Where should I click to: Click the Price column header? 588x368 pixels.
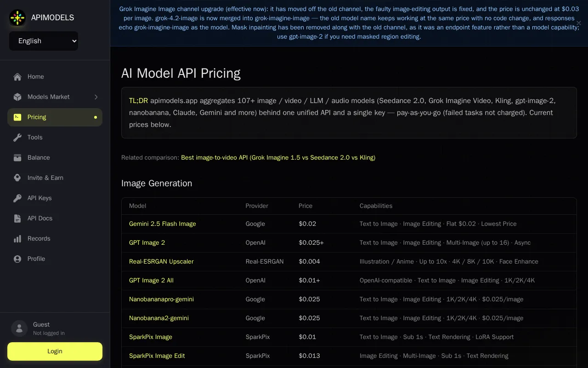point(305,206)
